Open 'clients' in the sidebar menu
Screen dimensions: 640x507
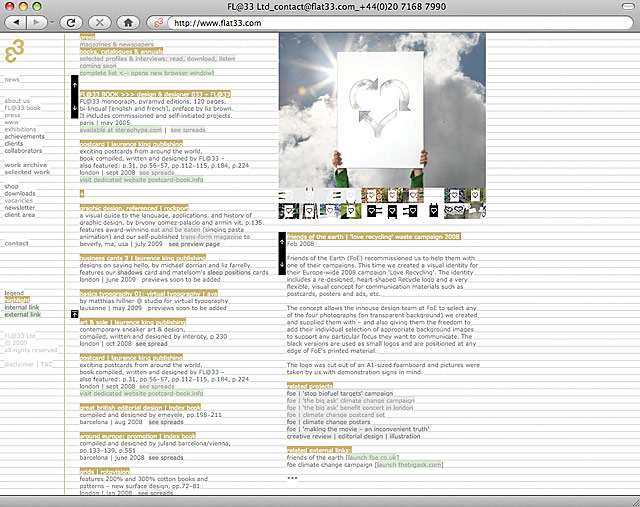(14, 144)
